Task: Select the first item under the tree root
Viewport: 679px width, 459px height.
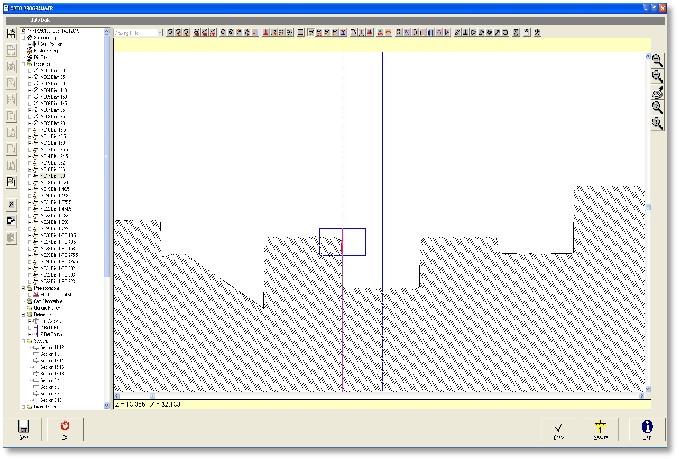Action: [x=45, y=38]
